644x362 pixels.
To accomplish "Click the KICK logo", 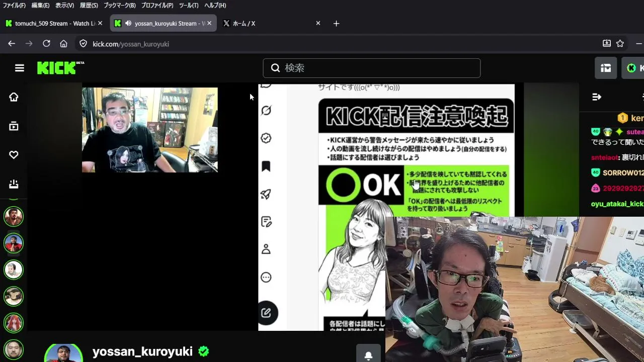I will 60,68.
